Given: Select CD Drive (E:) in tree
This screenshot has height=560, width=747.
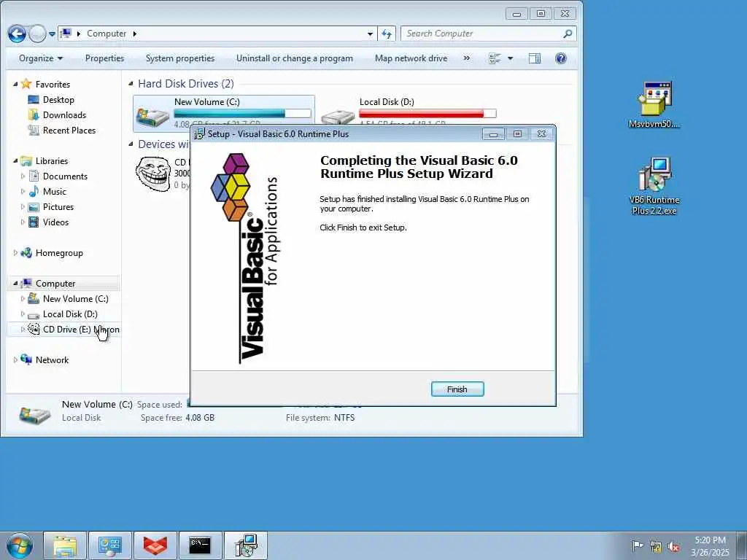Looking at the screenshot, I should 81,329.
